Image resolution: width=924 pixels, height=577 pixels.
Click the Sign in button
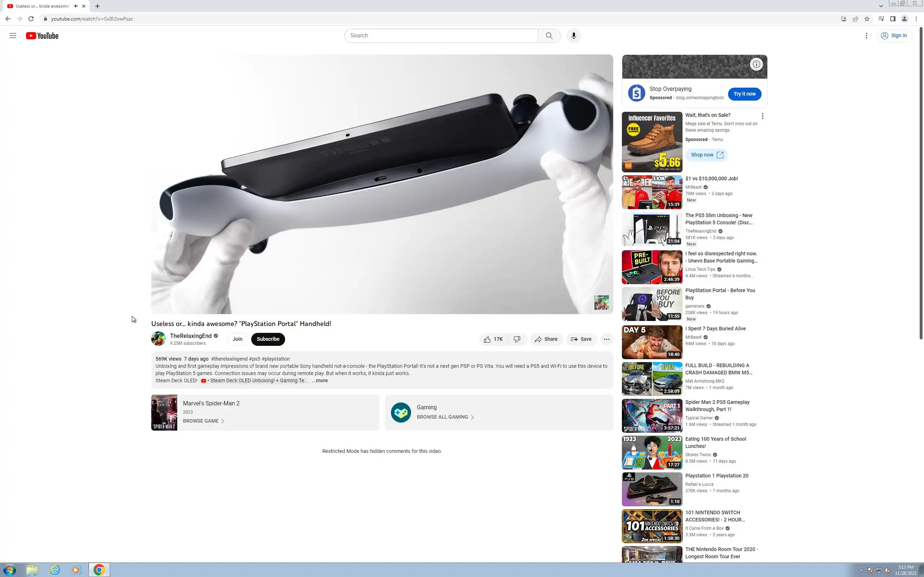(x=894, y=35)
